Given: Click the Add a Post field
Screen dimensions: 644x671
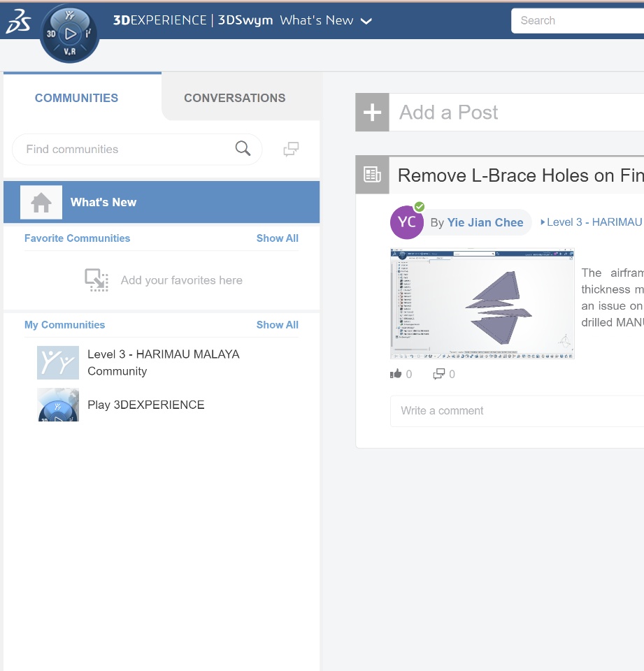Looking at the screenshot, I should pyautogui.click(x=517, y=112).
